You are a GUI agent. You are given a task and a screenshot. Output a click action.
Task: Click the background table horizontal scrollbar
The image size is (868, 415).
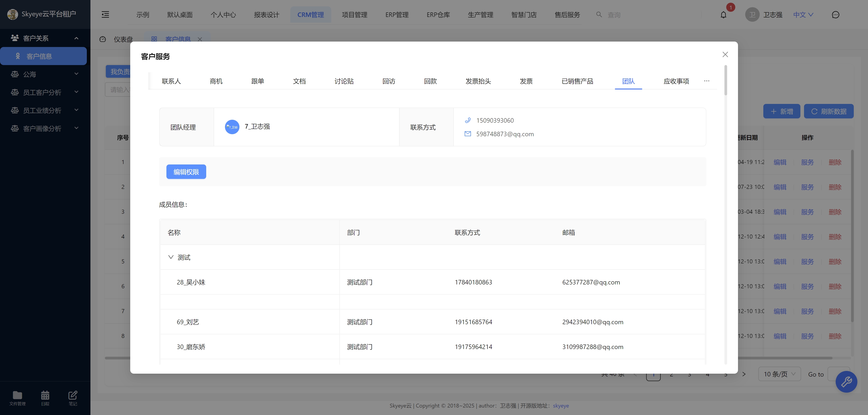[x=468, y=358]
